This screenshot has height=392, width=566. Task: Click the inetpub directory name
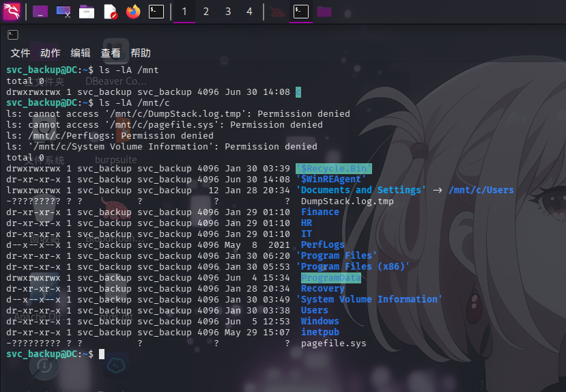pos(320,333)
